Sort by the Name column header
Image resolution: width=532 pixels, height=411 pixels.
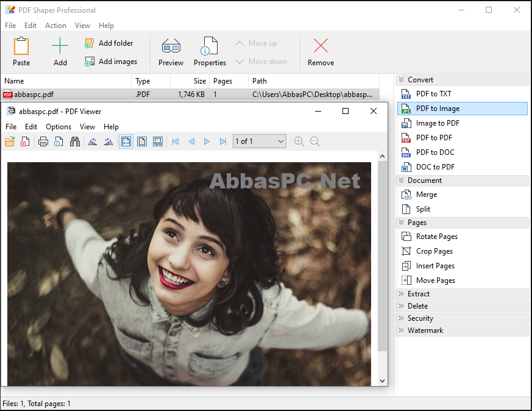tap(66, 81)
